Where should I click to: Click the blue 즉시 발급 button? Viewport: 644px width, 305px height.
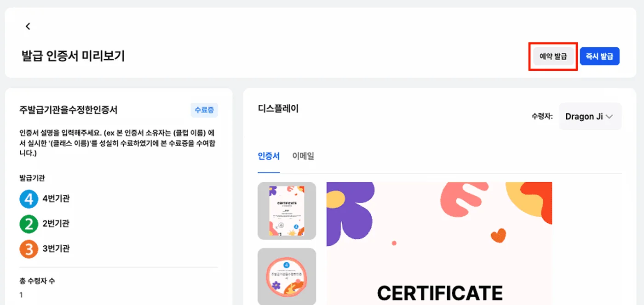click(600, 56)
